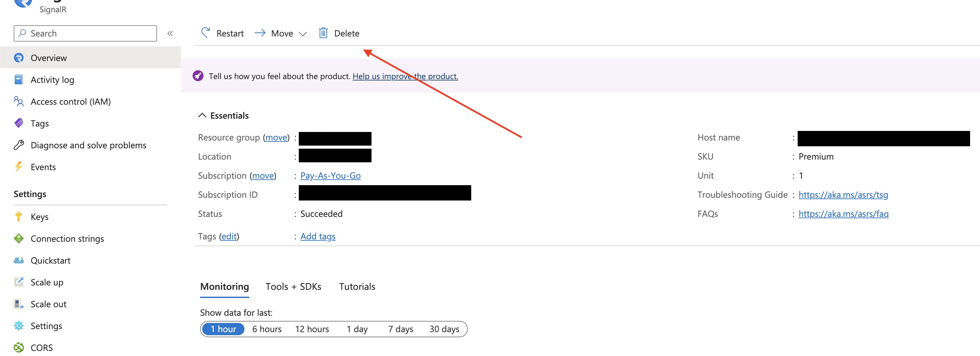This screenshot has width=980, height=356.
Task: Click the Delete trash can icon
Action: 323,33
